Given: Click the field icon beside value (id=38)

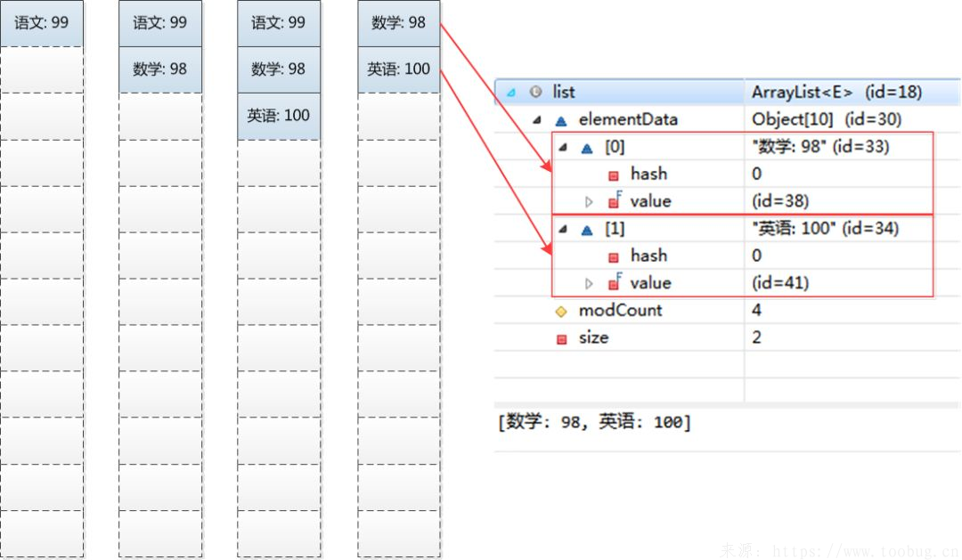Looking at the screenshot, I should click(x=614, y=201).
